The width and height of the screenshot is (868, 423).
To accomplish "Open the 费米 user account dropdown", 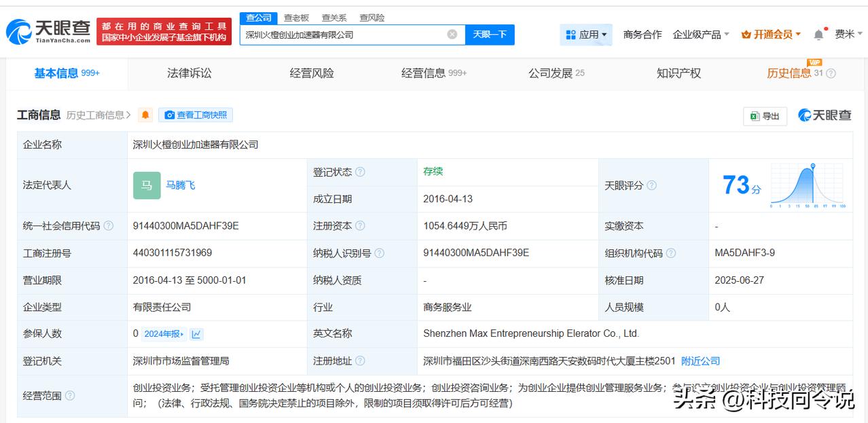I will [x=848, y=35].
